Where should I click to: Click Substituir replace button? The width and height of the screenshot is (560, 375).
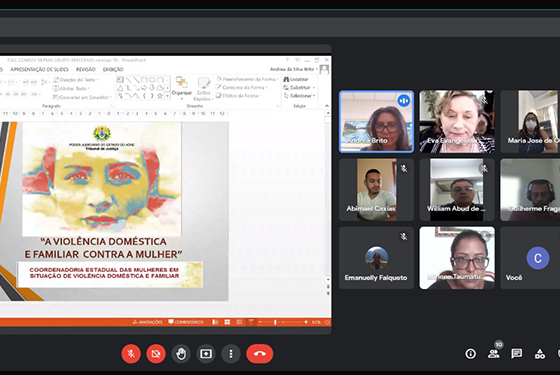299,87
